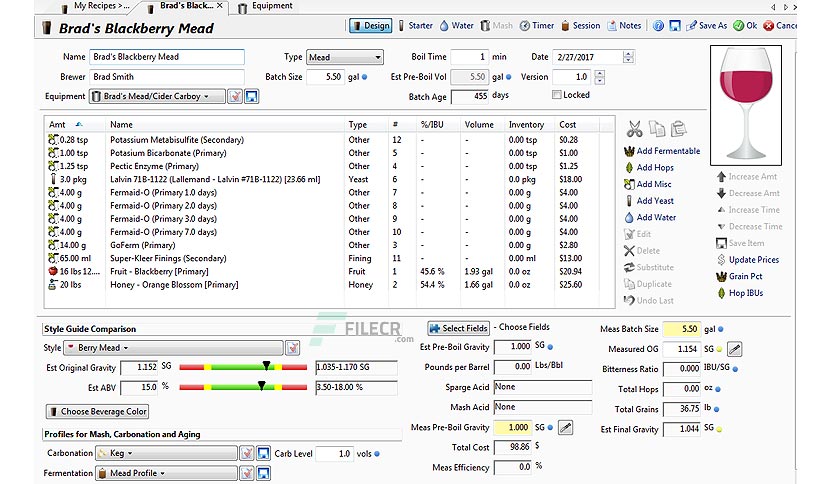Select the GoFerm (Primary) row
Viewport: 836px width, 484px height.
[329, 245]
